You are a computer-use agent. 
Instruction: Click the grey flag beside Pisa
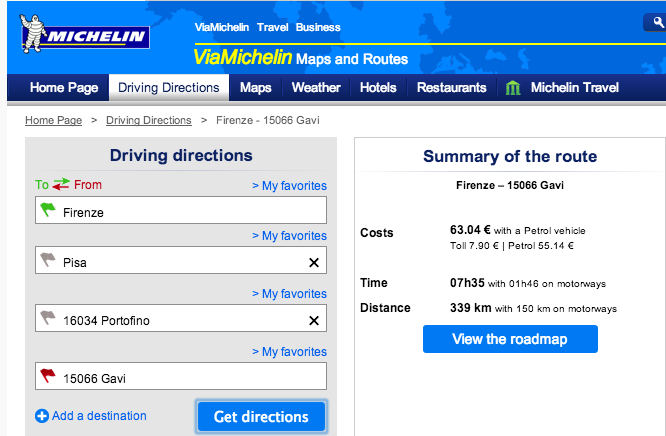48,259
